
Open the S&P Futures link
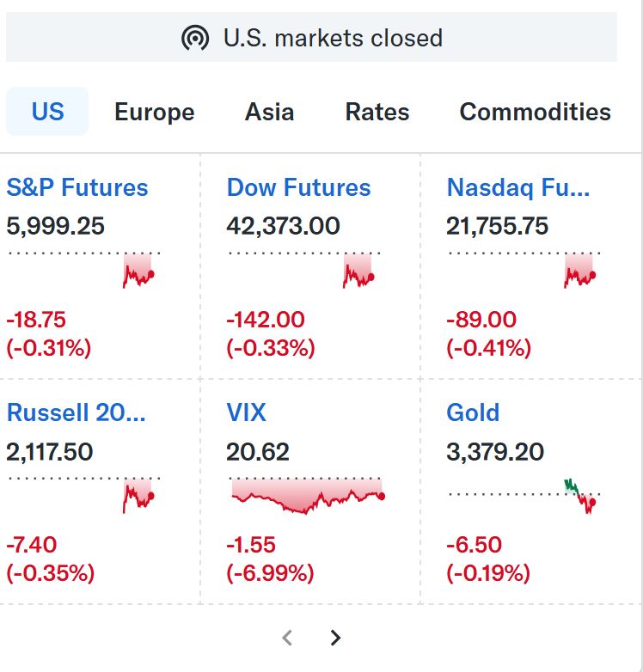77,187
